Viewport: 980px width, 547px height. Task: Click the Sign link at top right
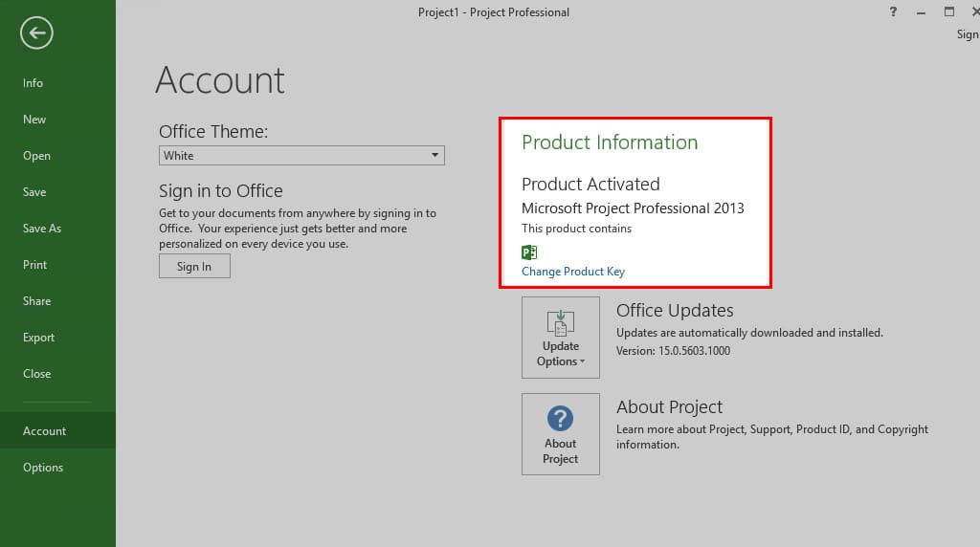click(x=968, y=34)
